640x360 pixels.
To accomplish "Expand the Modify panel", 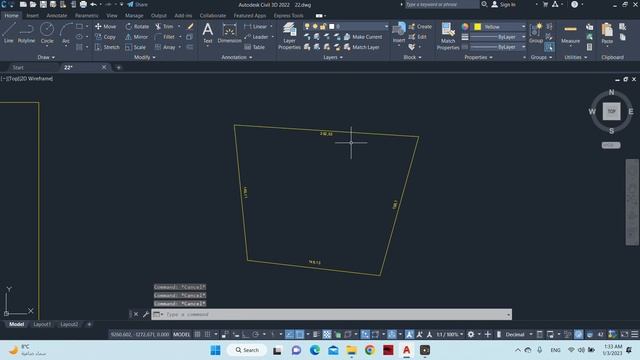I will click(144, 58).
